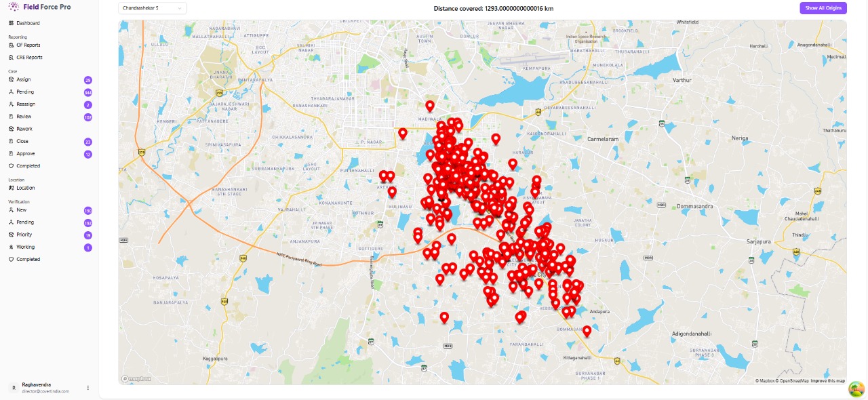Open the Chandrashekar S user dropdown
The height and width of the screenshot is (400, 868).
[152, 8]
